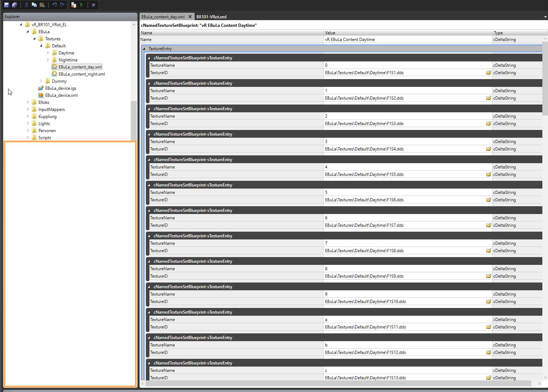
Task: Select the Default folder in the tree
Action: (59, 46)
